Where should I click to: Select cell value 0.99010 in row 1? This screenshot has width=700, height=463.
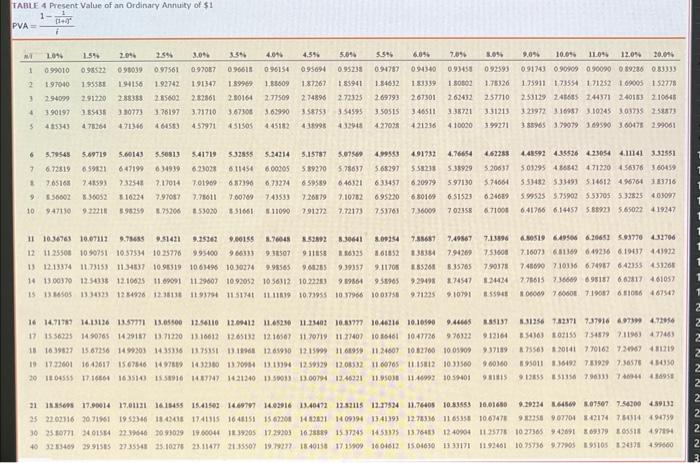coord(57,70)
